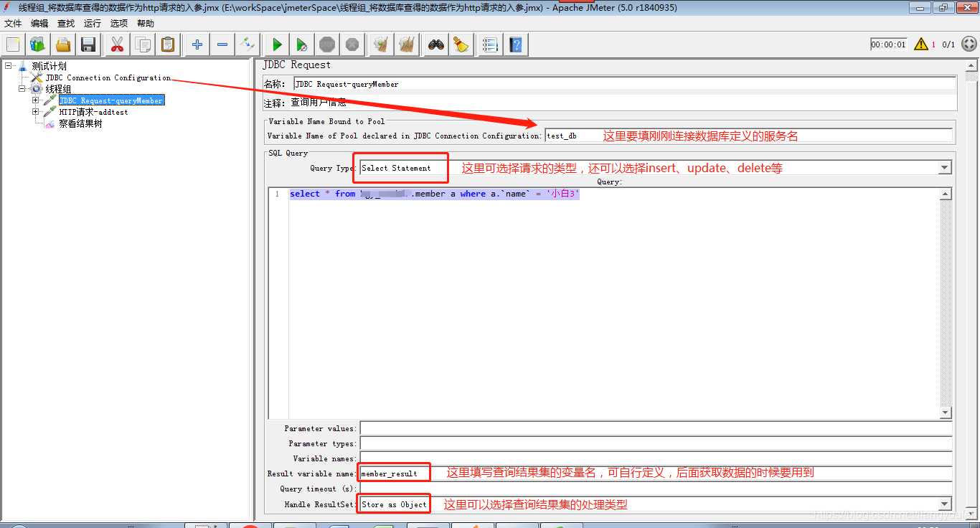Expand the JDBC Request-queryMember tree node

tap(35, 100)
